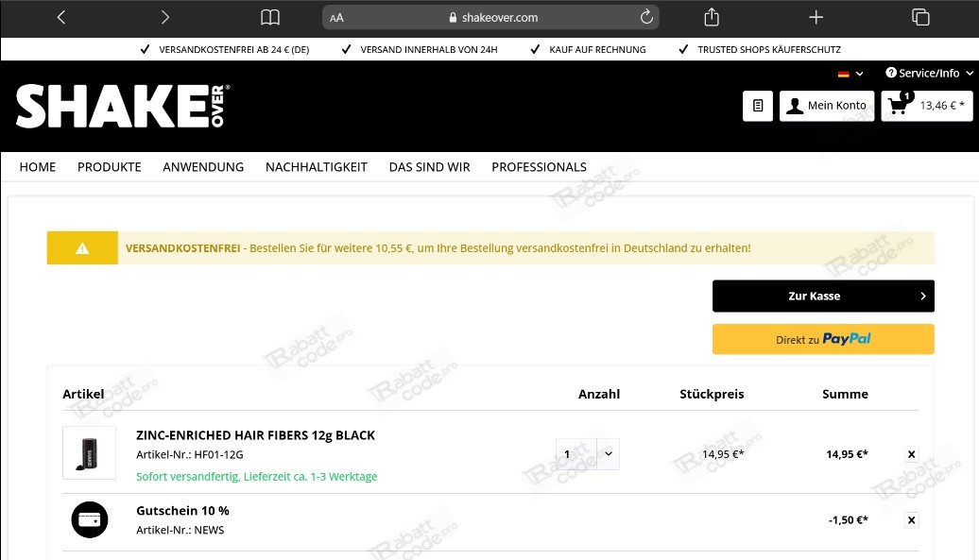979x560 pixels.
Task: Click 'Artikel-Nr.: HF01-12G' text
Action: pyautogui.click(x=190, y=454)
